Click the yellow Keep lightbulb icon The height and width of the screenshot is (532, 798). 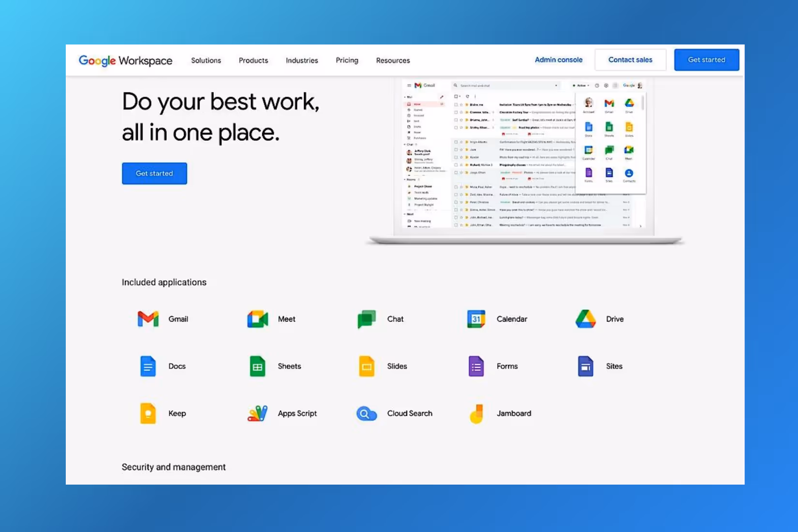click(x=148, y=414)
